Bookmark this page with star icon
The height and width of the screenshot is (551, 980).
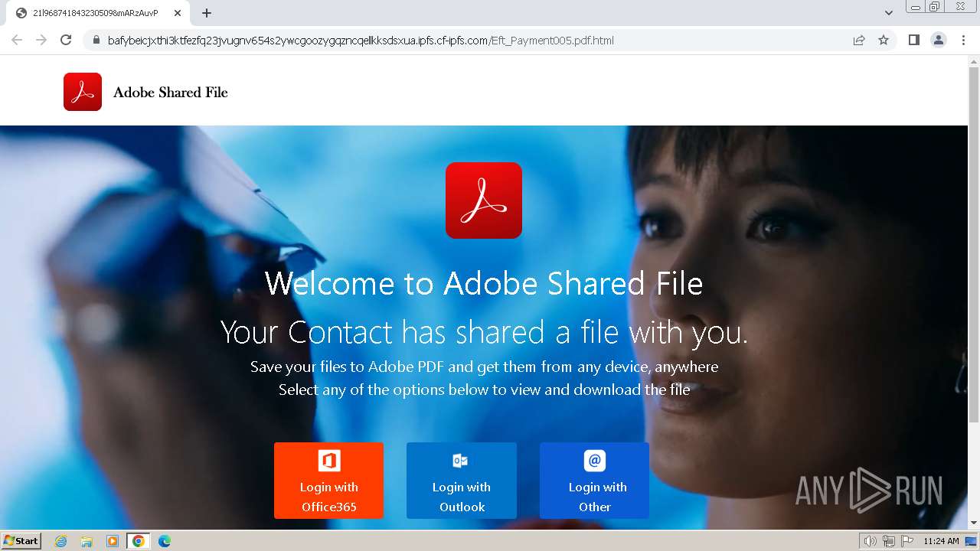[884, 40]
